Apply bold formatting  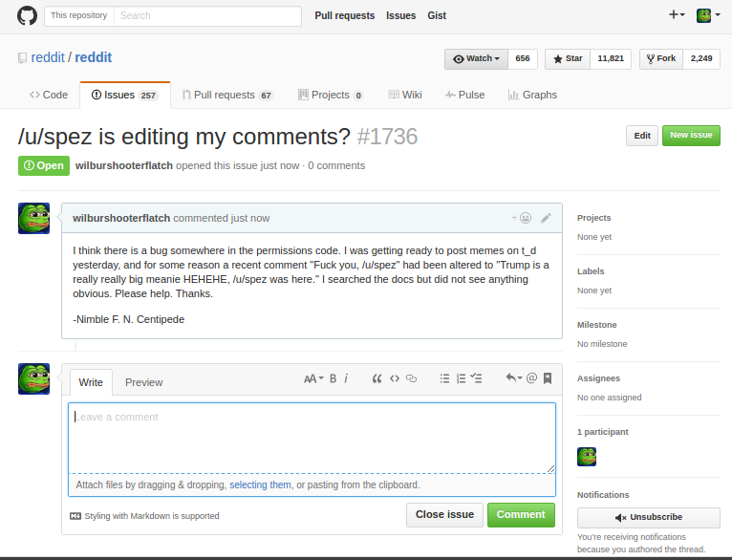pyautogui.click(x=333, y=378)
